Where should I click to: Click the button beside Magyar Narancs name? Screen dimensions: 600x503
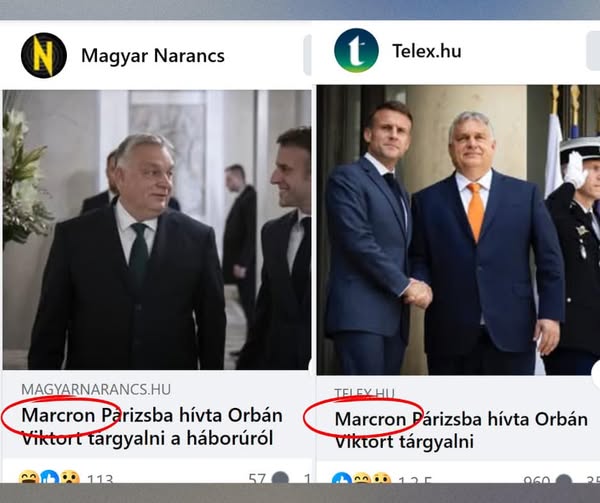pyautogui.click(x=307, y=55)
